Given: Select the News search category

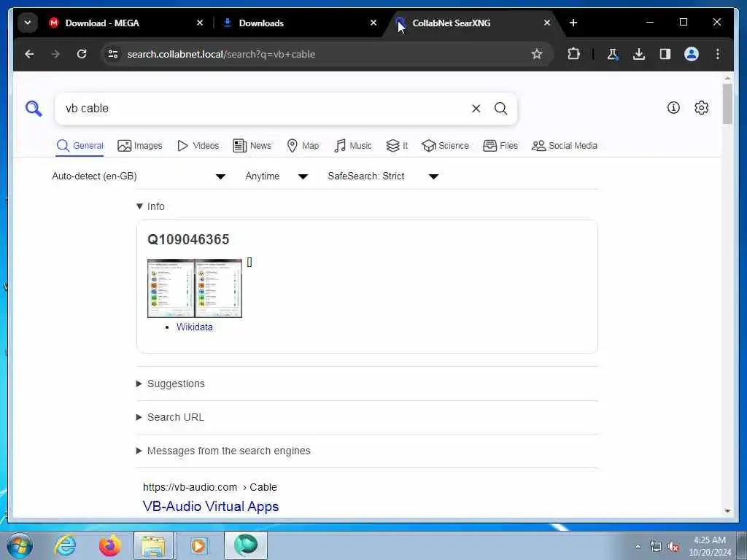Looking at the screenshot, I should (252, 146).
